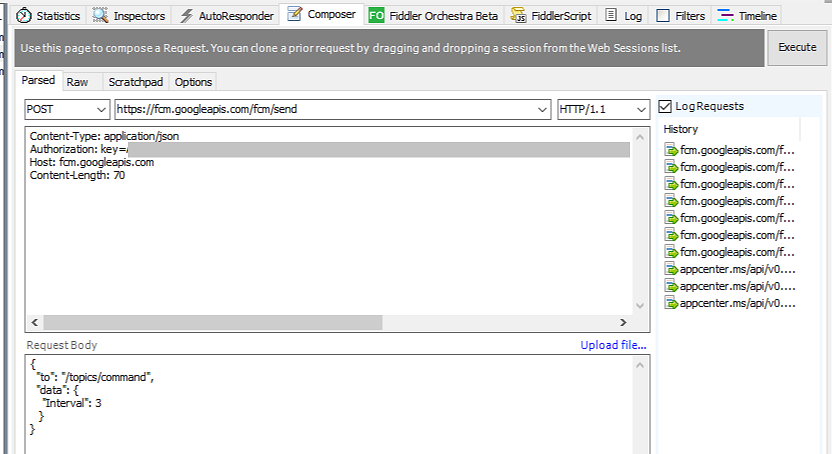The image size is (832, 454).
Task: Open the FiddlerScript tab
Action: pos(551,15)
